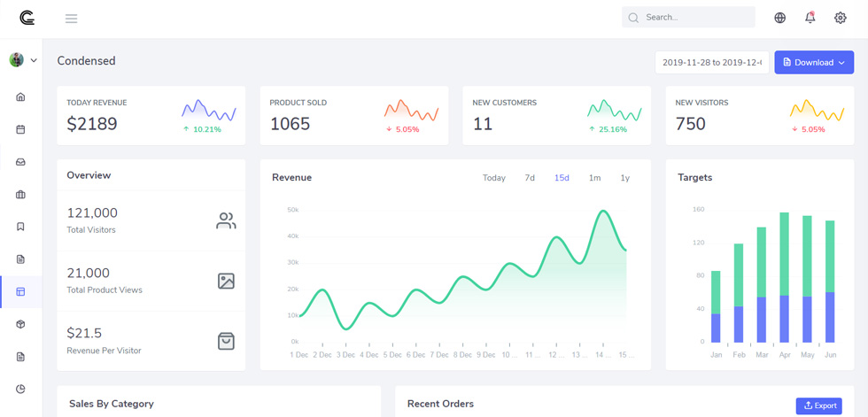Open the Download dropdown button
This screenshot has width=868, height=417.
point(814,63)
